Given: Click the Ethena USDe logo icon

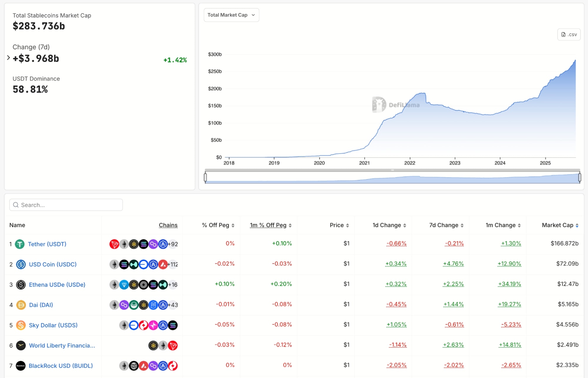Looking at the screenshot, I should [x=21, y=285].
